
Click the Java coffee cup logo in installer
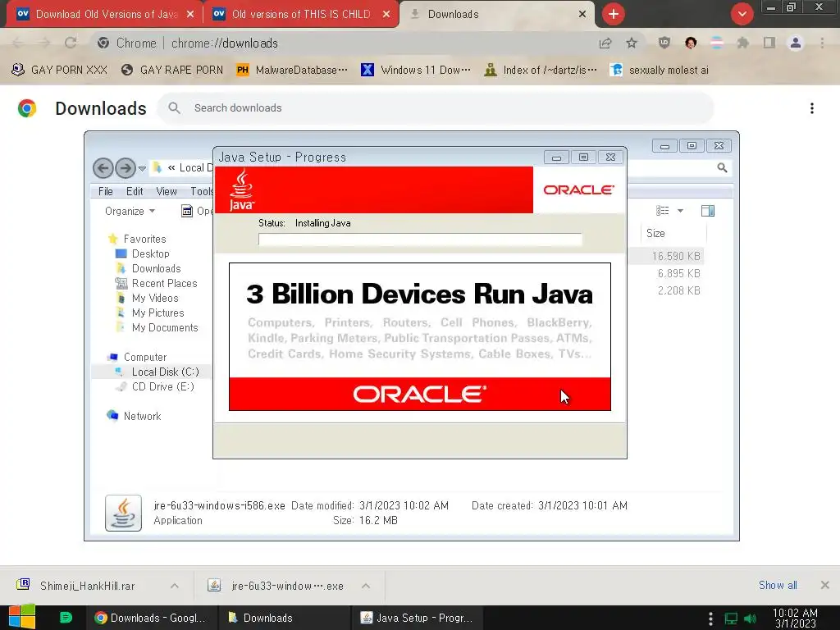pos(242,189)
